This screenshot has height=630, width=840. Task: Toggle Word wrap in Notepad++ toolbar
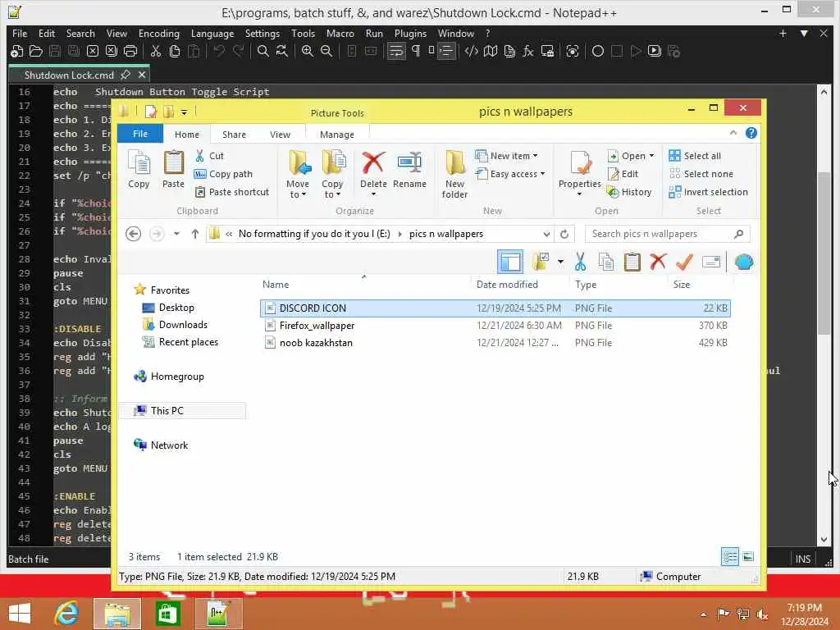tap(396, 52)
